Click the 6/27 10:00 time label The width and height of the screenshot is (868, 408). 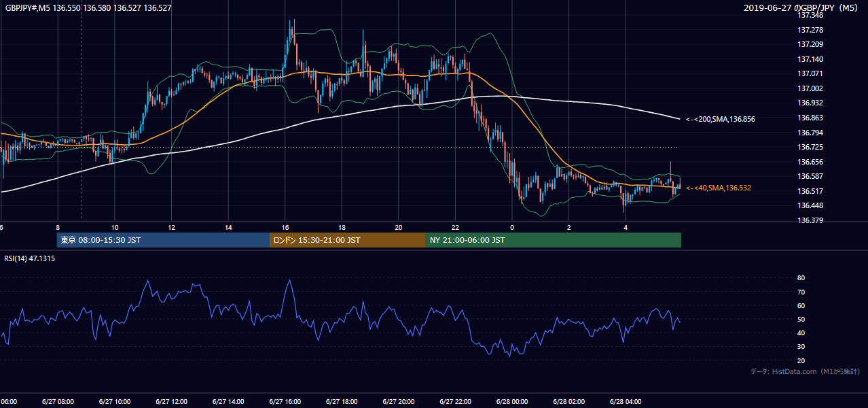(x=115, y=401)
